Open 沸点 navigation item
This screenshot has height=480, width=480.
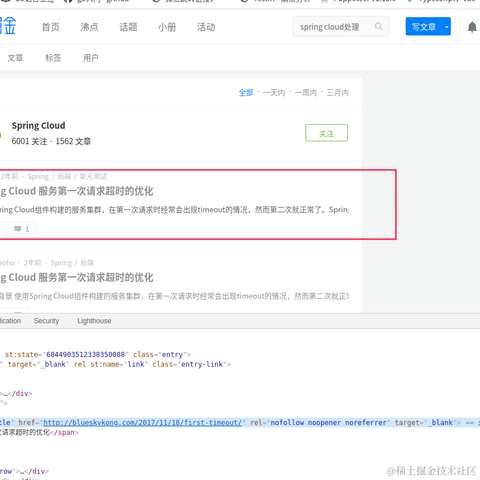(x=89, y=27)
